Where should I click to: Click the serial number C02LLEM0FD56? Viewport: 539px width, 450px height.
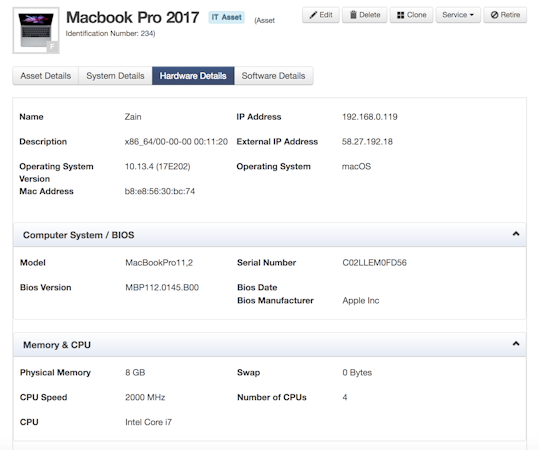pos(374,263)
